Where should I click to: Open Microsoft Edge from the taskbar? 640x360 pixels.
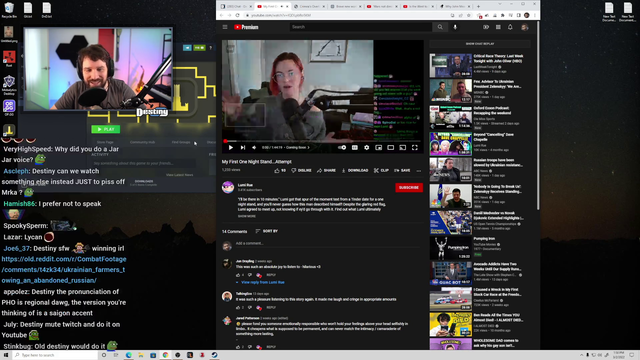tap(129, 355)
